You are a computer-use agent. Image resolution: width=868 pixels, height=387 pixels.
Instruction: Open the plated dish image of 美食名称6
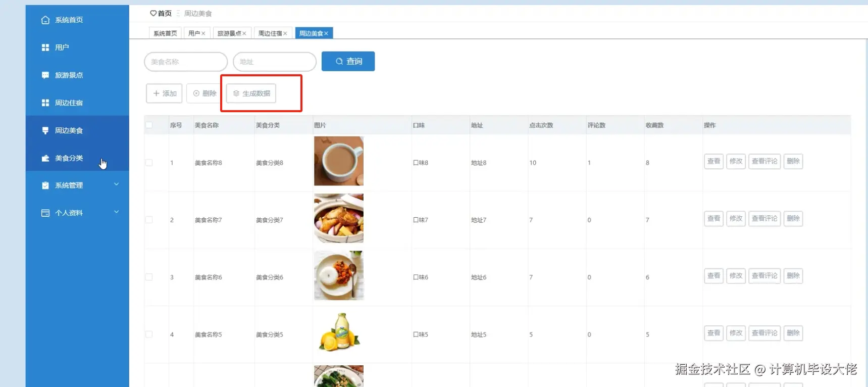pyautogui.click(x=339, y=275)
